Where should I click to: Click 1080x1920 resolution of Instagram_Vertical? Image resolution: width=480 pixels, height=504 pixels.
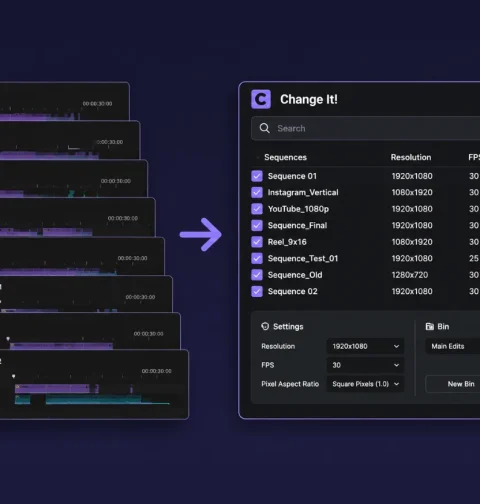coord(412,192)
